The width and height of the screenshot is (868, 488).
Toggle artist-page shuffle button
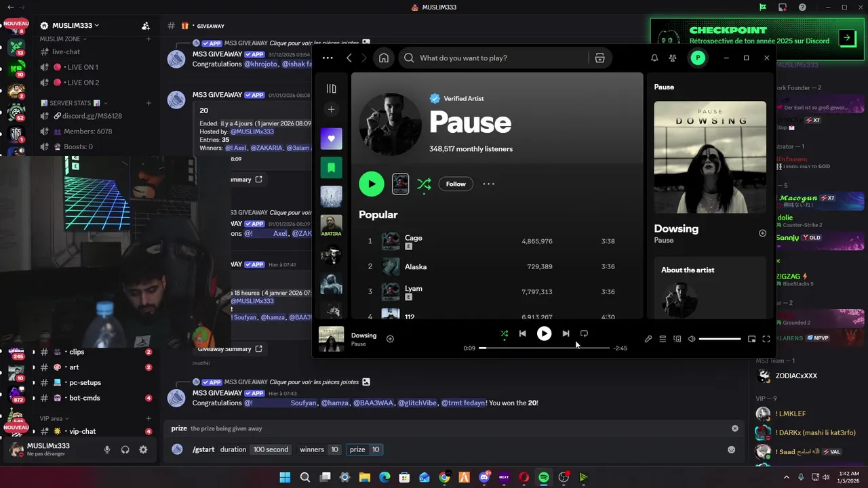pos(424,184)
